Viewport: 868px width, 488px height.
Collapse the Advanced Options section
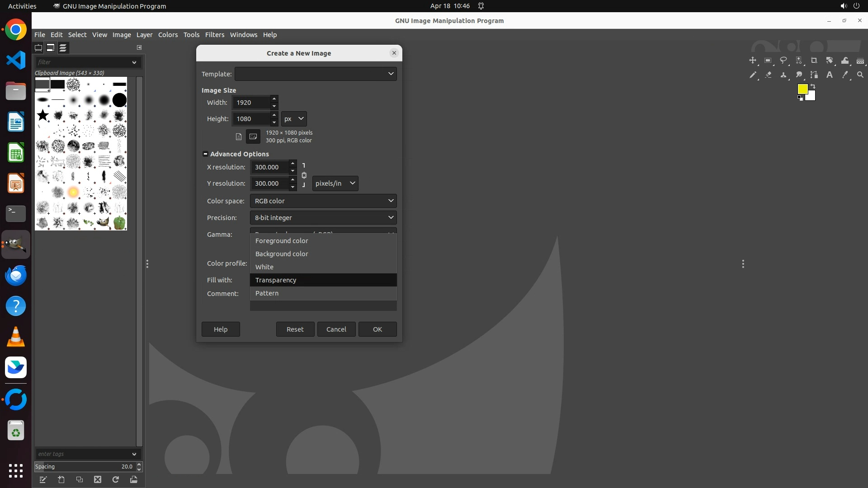(x=205, y=154)
